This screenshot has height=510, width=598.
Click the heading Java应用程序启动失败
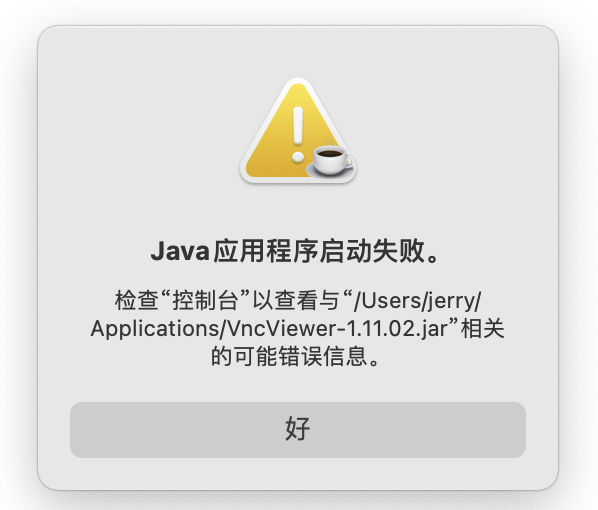point(296,251)
